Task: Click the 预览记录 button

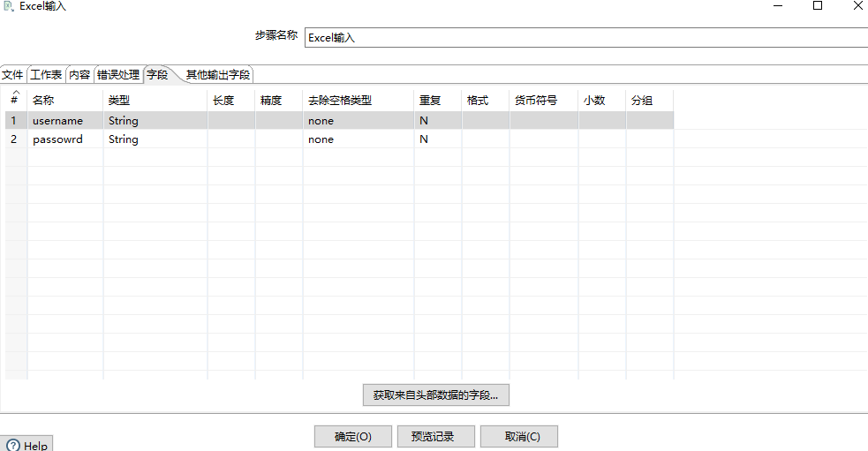Action: coord(436,437)
